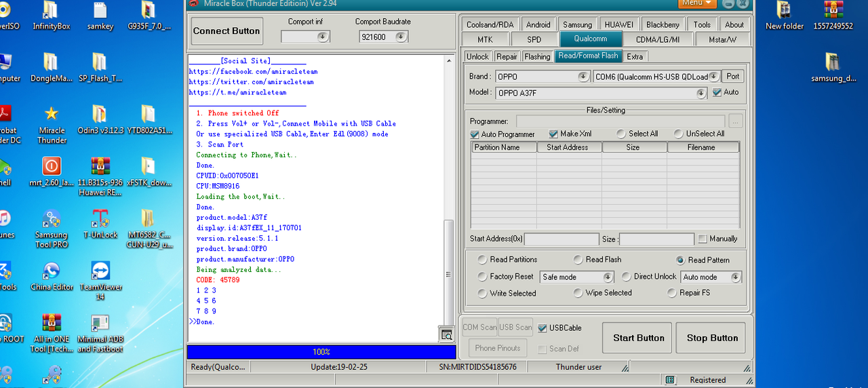Click the browse button next to Programmer field

coord(736,121)
